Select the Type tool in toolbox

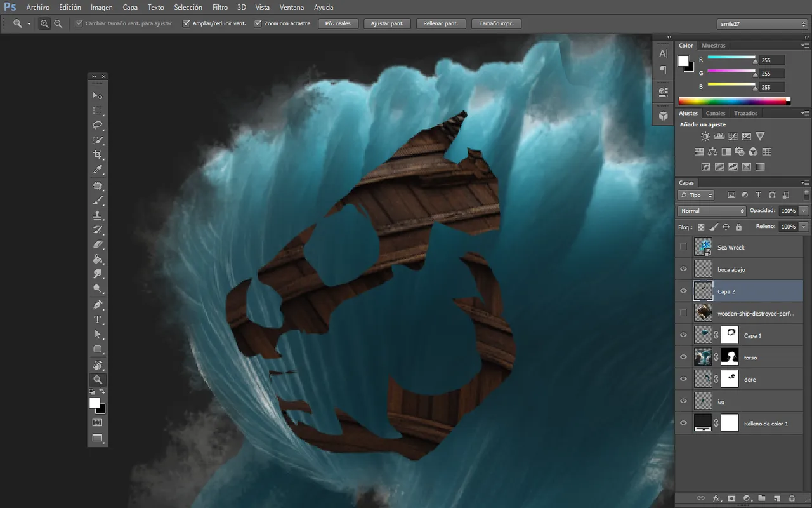point(98,319)
